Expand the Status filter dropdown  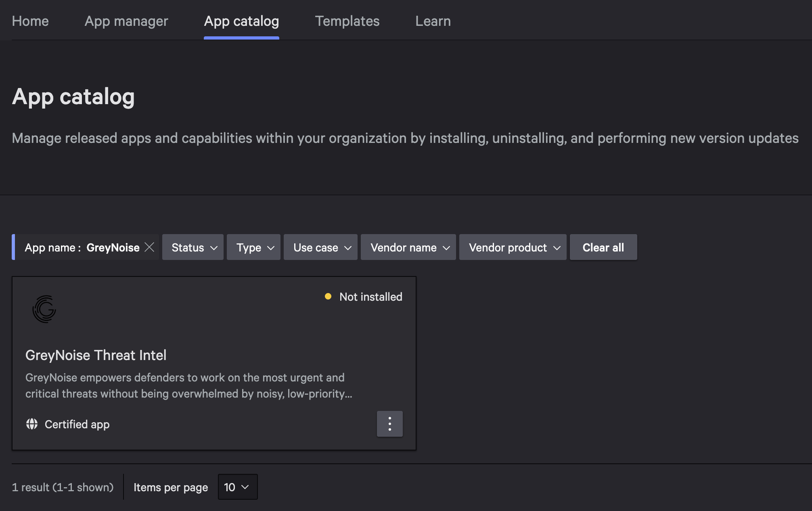click(193, 247)
